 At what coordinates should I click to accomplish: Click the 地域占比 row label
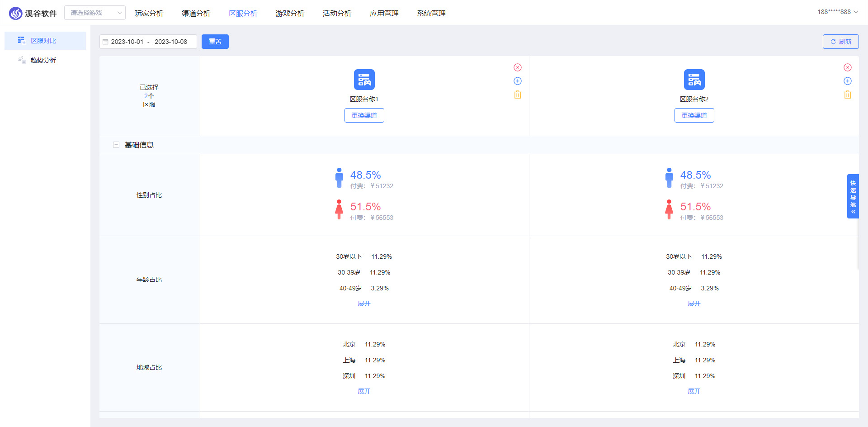(x=149, y=367)
